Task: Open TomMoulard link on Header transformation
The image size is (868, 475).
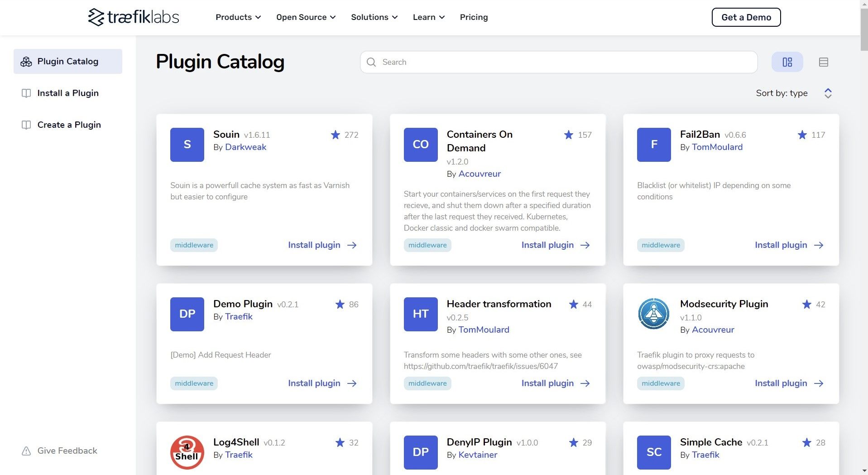Action: 484,330
